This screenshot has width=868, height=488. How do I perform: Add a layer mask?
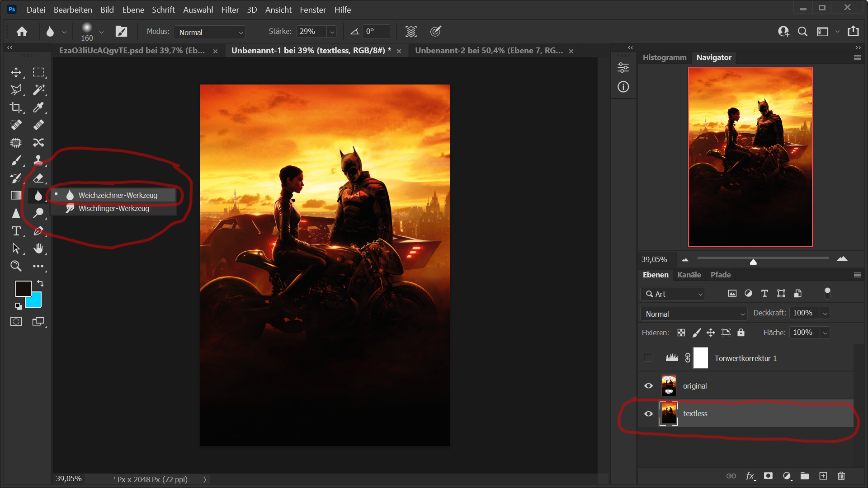pyautogui.click(x=768, y=476)
